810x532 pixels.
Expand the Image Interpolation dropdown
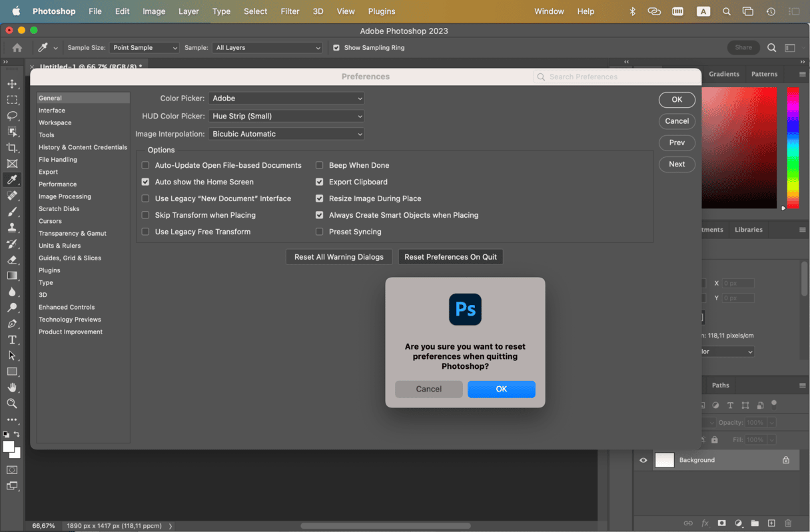pos(286,134)
